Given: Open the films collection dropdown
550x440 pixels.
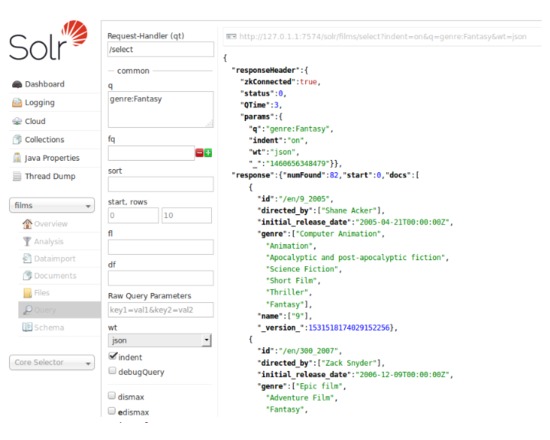Looking at the screenshot, I should (52, 205).
